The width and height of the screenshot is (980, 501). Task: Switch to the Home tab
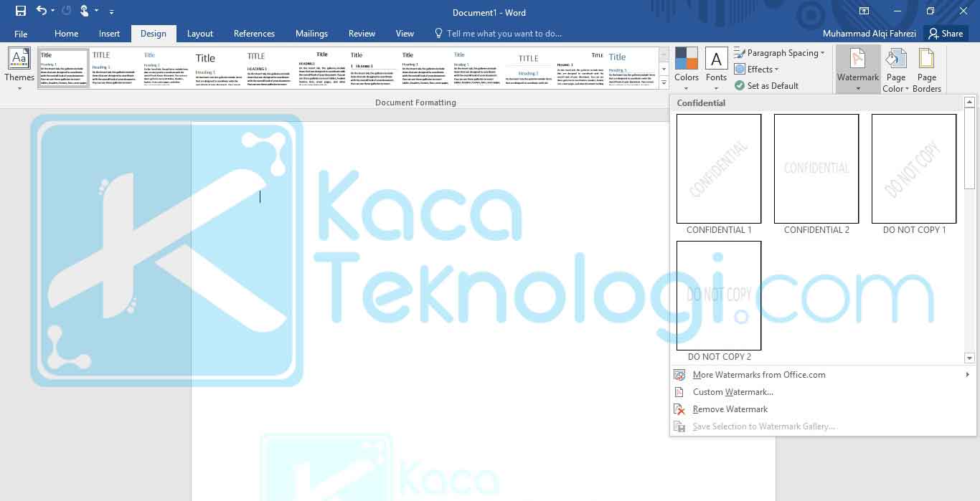point(66,34)
